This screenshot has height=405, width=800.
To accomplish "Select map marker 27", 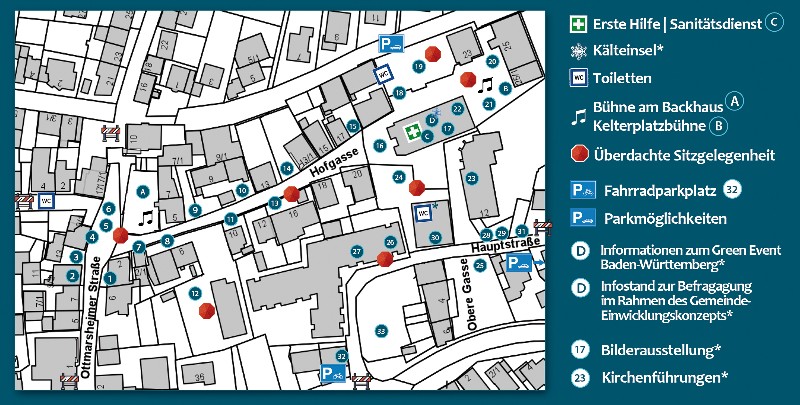I will click(356, 251).
